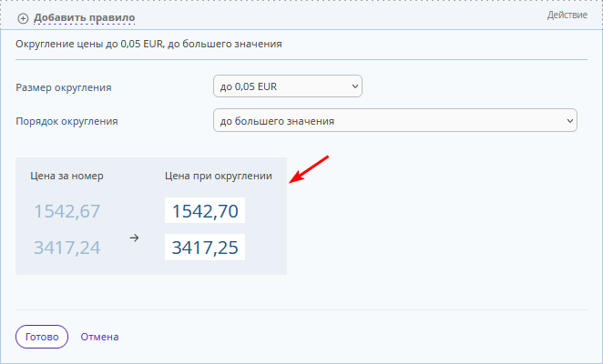Click the original price 3417,24
603x364 pixels.
click(x=67, y=248)
